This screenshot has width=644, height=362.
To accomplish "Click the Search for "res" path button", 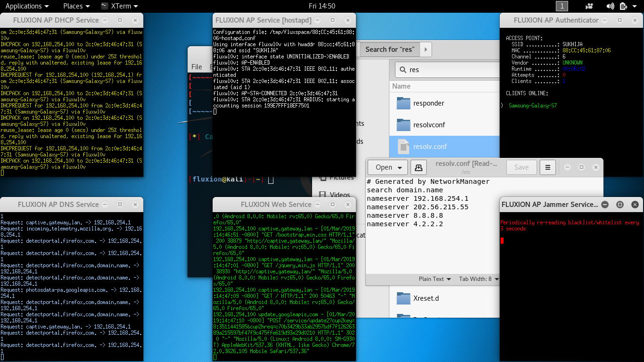I will tap(389, 49).
